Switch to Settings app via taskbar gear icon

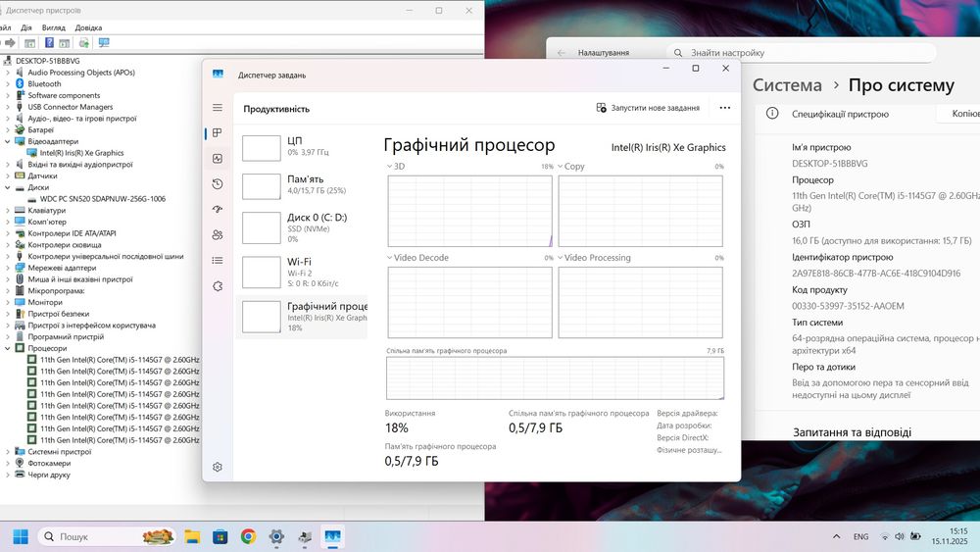tap(276, 536)
